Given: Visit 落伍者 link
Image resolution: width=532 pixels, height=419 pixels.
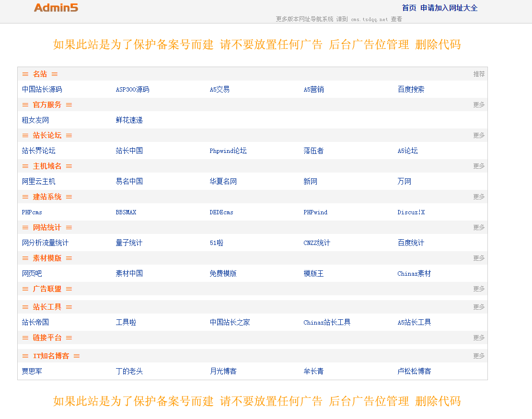Looking at the screenshot, I should [313, 151].
